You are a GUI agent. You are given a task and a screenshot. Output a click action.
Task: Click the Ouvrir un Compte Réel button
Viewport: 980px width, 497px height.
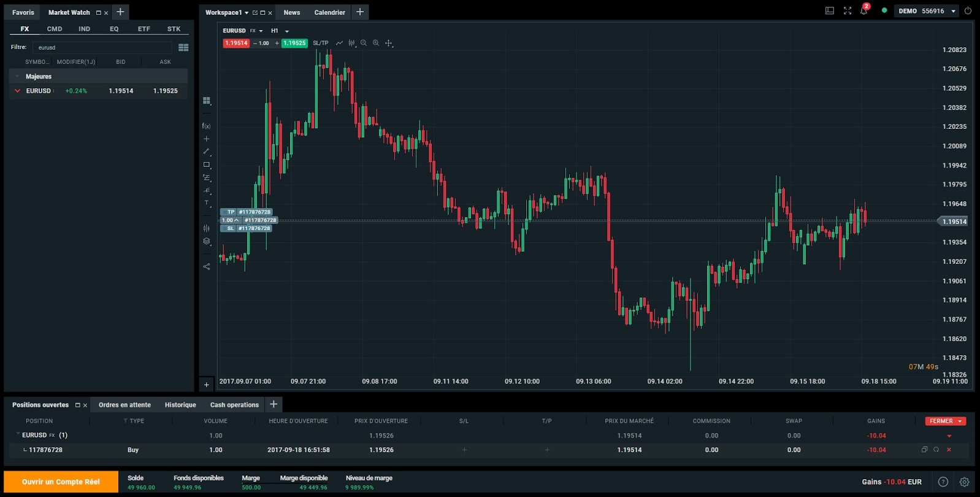click(61, 482)
